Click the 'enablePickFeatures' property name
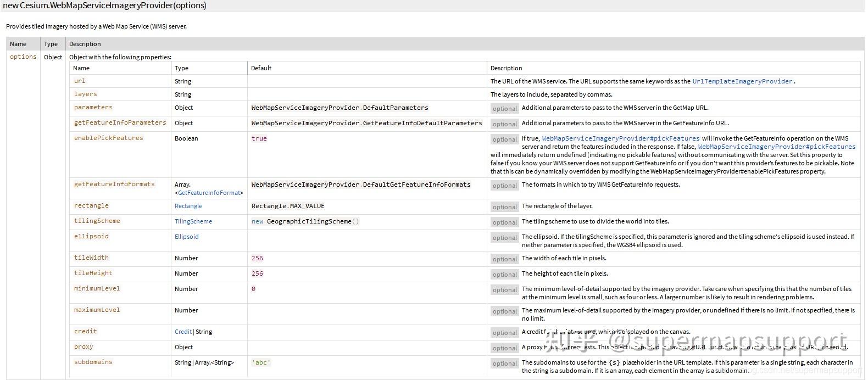This screenshot has height=380, width=868. [108, 138]
